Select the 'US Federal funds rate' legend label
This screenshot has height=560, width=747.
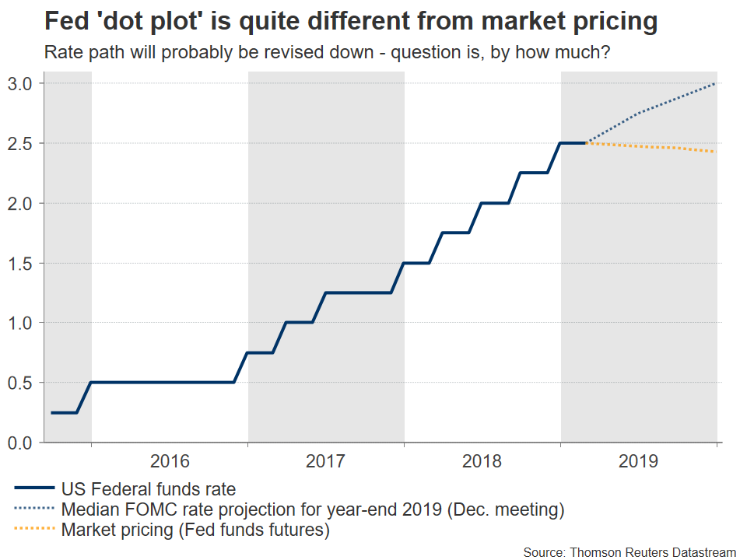coord(148,489)
